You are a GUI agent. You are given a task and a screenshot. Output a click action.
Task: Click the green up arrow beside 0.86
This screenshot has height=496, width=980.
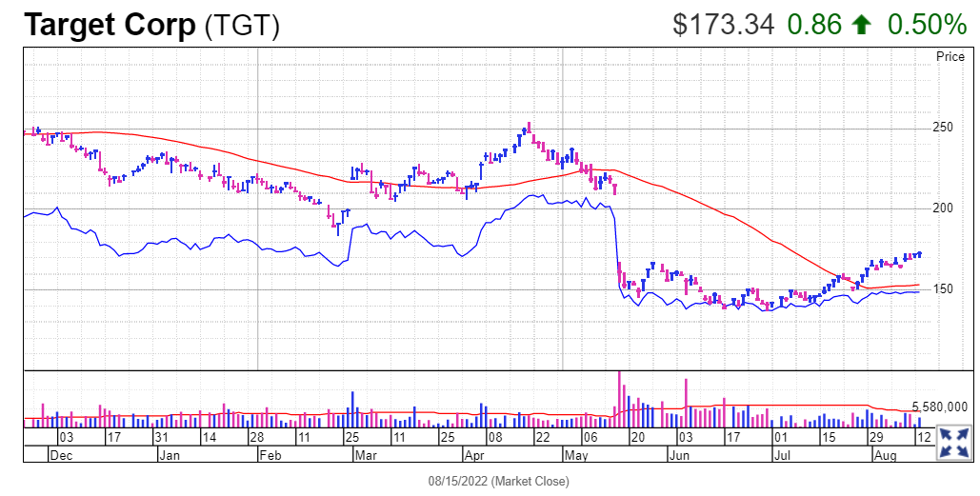(862, 25)
